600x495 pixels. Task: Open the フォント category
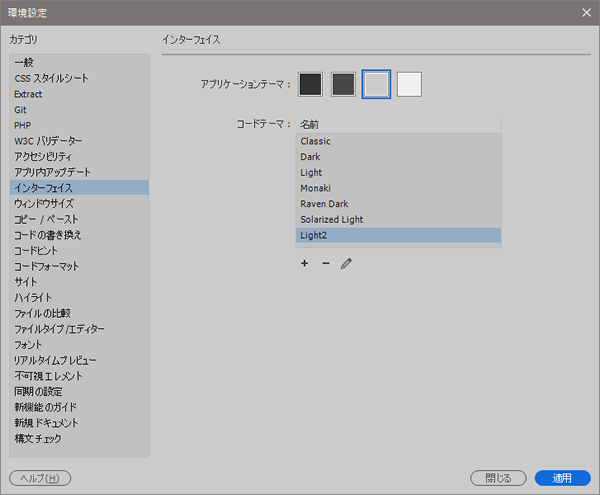(x=79, y=345)
